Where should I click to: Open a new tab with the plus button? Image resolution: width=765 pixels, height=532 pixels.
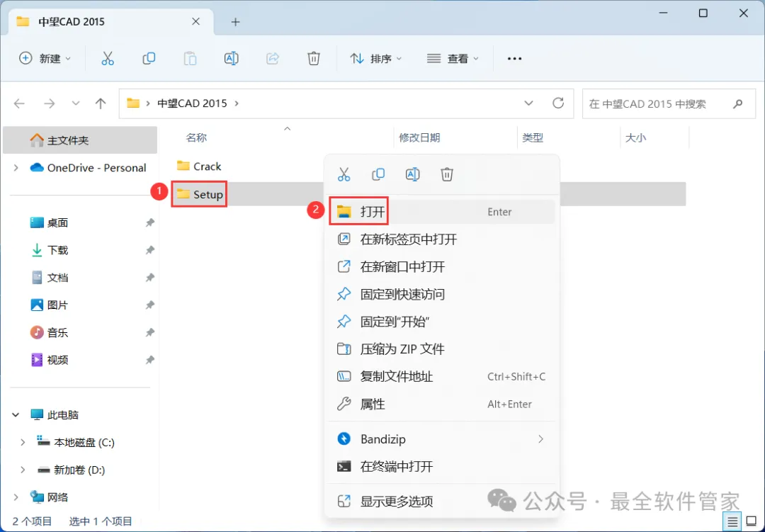pos(235,22)
